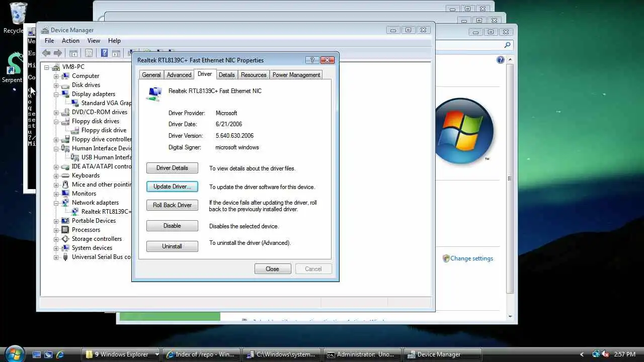Close the NIC Properties dialog with Close

[273, 269]
